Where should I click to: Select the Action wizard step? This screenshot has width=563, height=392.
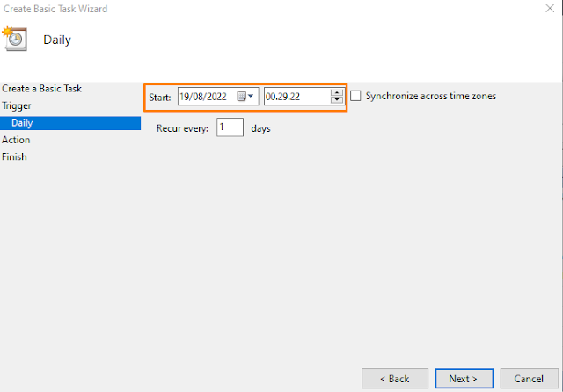point(16,140)
